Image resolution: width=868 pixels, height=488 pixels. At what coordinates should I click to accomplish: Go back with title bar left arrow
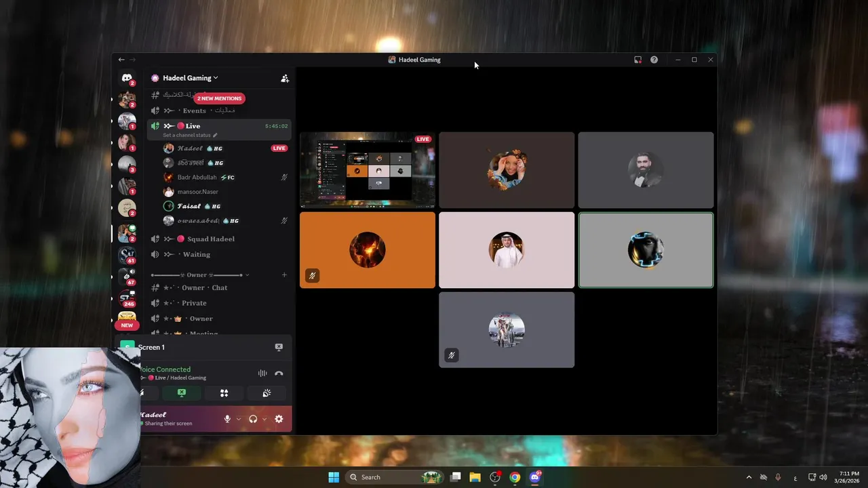pos(121,60)
